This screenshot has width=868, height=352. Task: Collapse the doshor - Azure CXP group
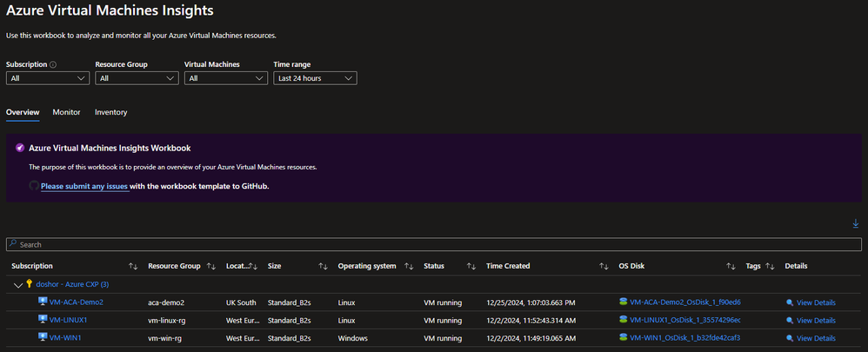point(17,284)
